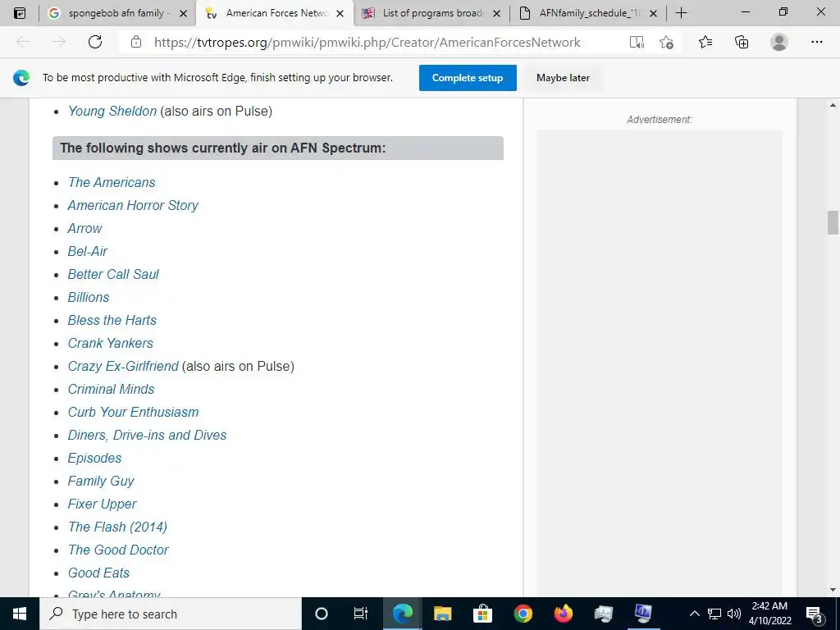Close the AFNfamily_schedule tab
840x630 pixels.
pos(653,13)
